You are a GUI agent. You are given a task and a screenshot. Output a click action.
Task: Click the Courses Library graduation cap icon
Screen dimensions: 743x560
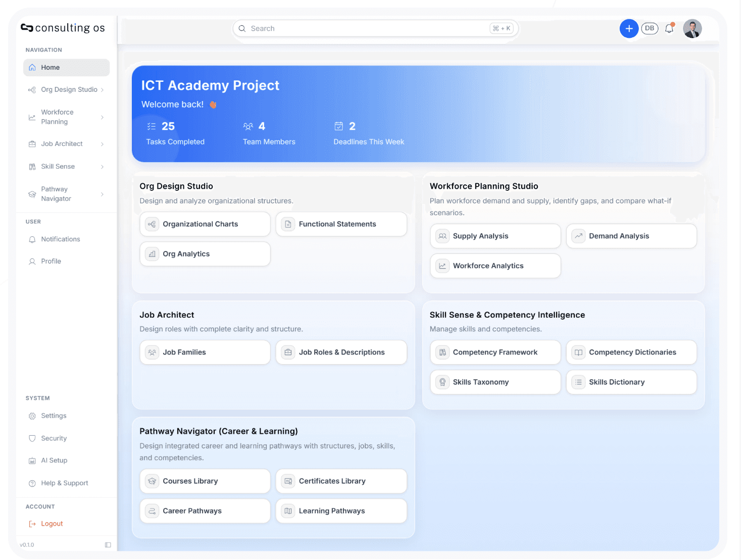tap(152, 481)
